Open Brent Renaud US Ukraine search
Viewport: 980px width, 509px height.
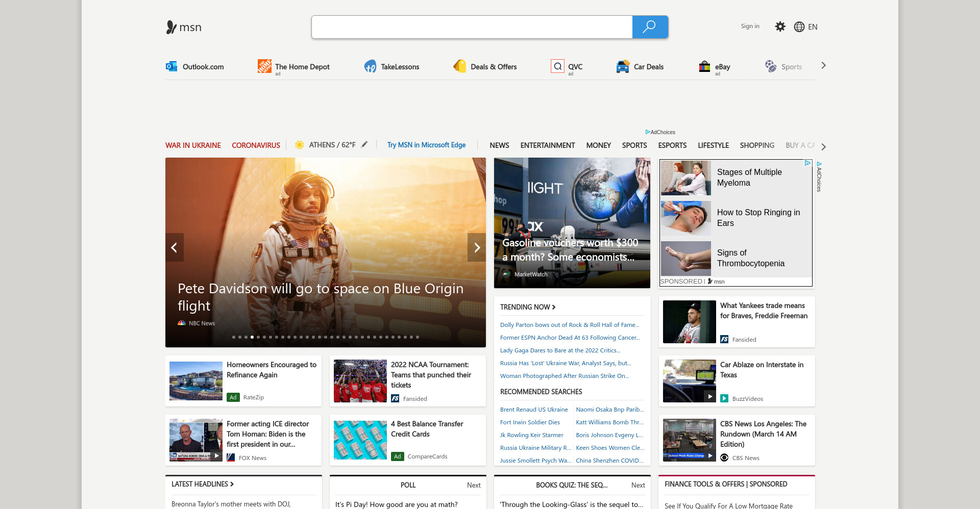click(x=534, y=410)
